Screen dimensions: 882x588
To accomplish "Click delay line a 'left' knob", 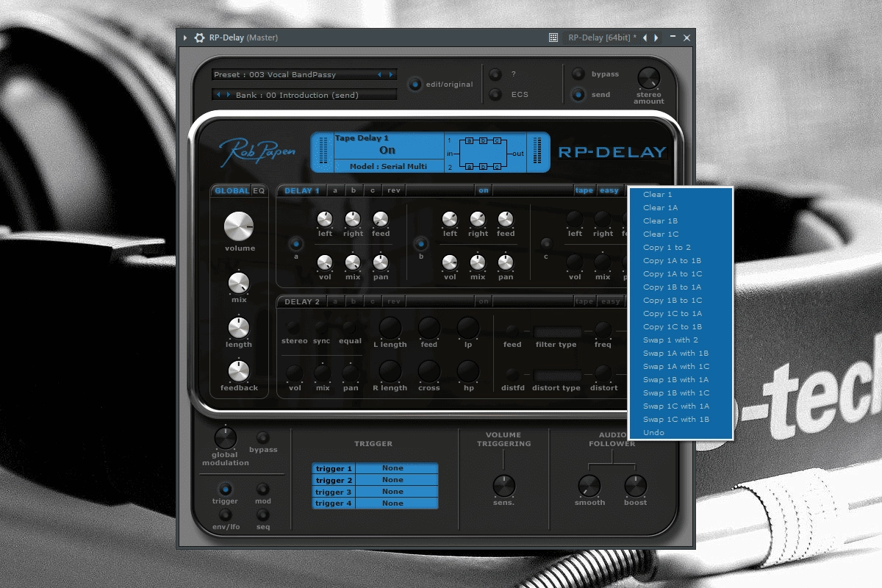I will tap(325, 219).
